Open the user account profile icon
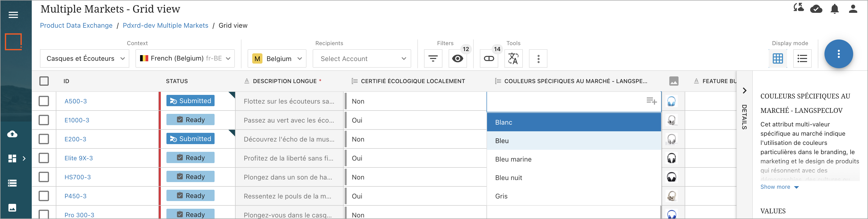Screen dimensions: 868x219 coord(853,9)
